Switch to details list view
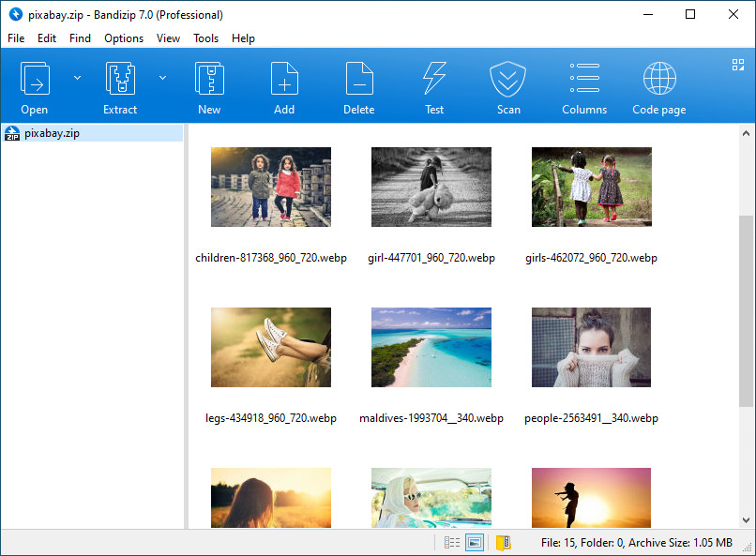 coord(451,542)
